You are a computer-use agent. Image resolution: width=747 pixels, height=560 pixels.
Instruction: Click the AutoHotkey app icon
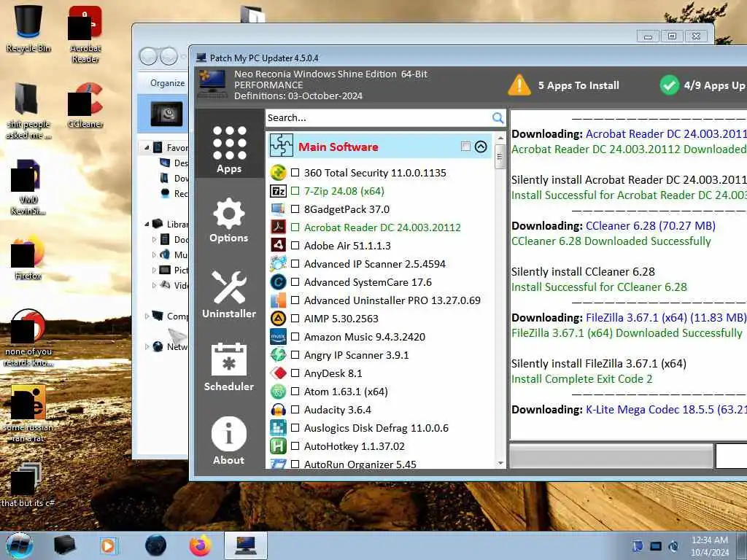(x=278, y=446)
